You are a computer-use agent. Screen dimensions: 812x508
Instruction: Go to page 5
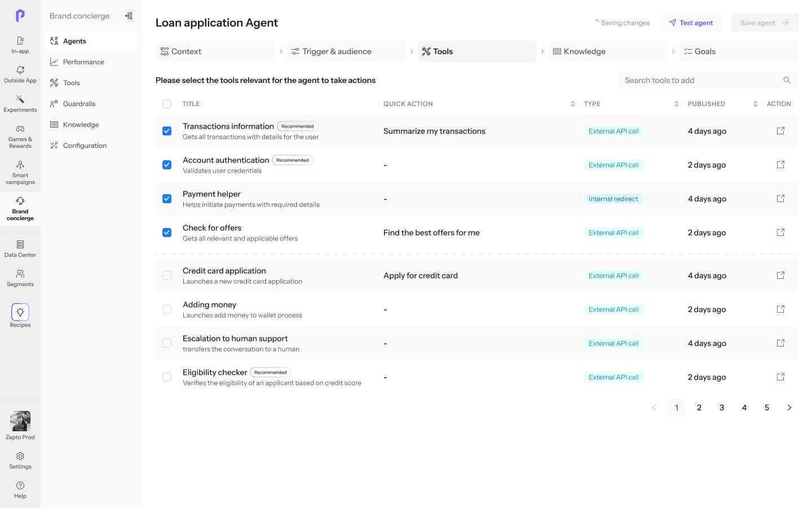coord(767,408)
